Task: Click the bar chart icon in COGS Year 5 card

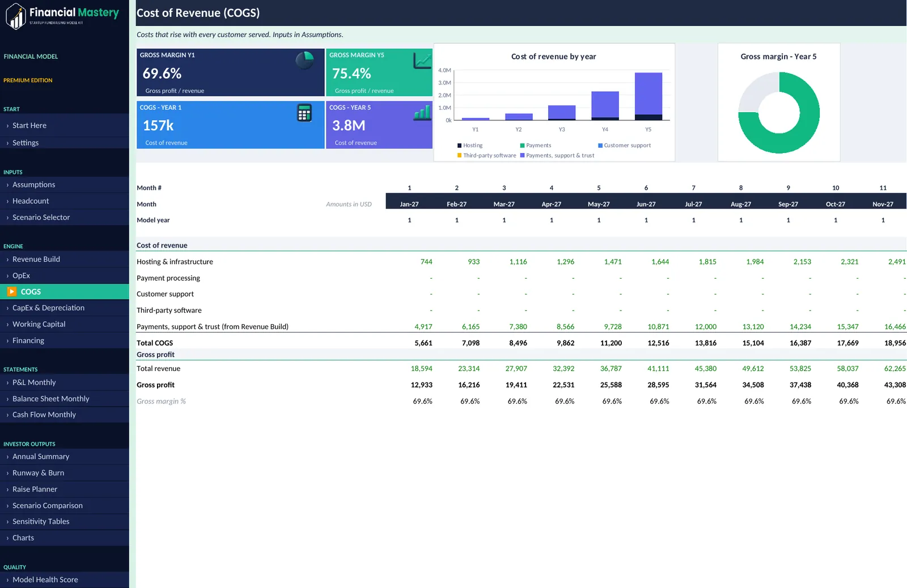Action: coord(422,112)
